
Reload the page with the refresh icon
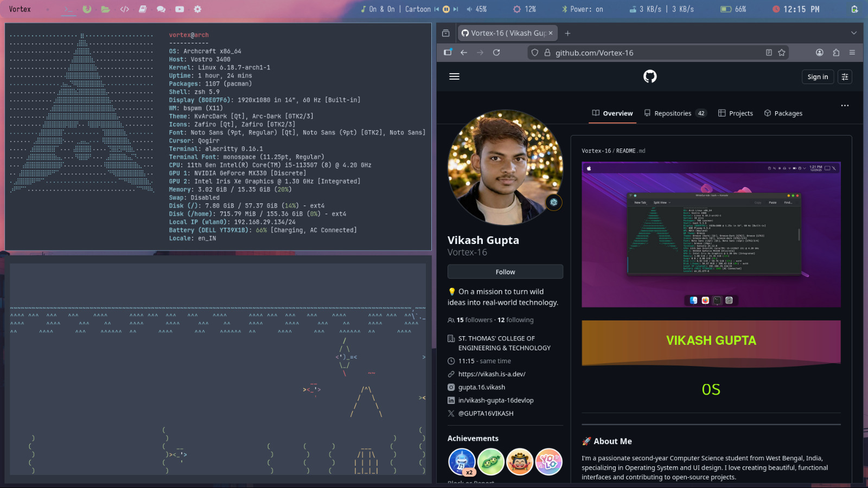tap(496, 53)
